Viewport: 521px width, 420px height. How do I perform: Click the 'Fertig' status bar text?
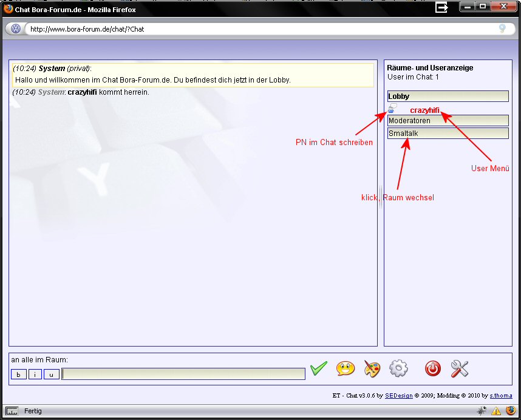click(x=33, y=411)
